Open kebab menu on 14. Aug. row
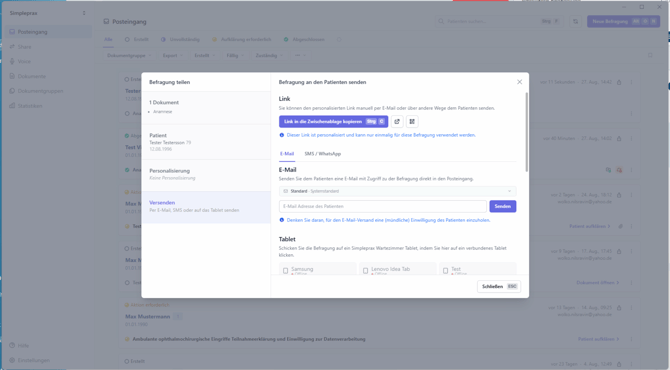Image resolution: width=670 pixels, height=370 pixels. click(x=631, y=308)
